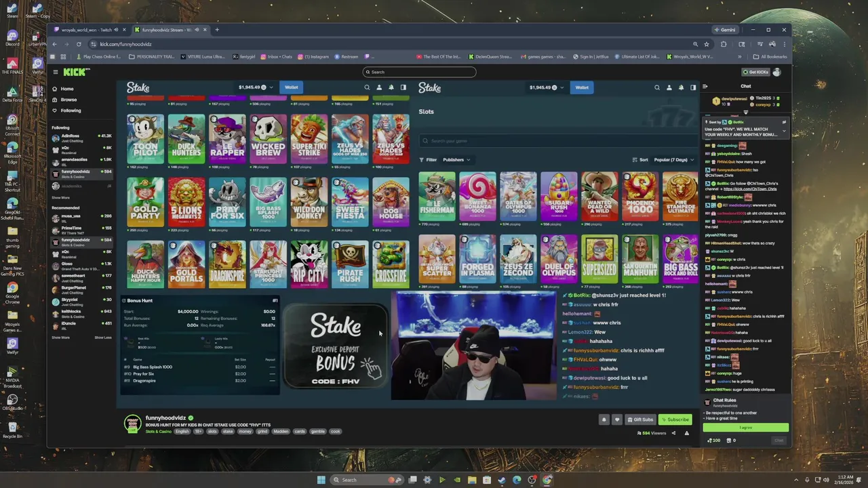868x488 pixels.
Task: Bookmark this page with star icon
Action: [707, 44]
